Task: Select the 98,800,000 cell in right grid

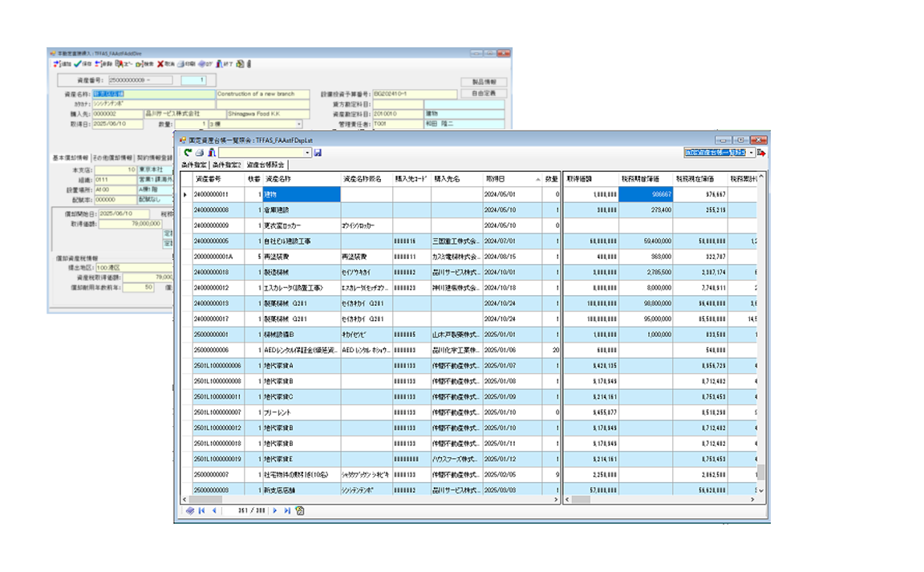Action: point(646,303)
